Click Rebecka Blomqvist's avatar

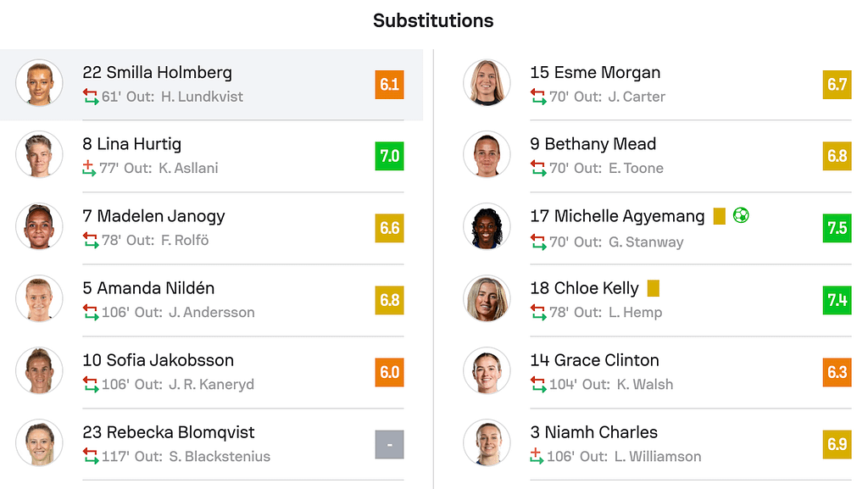pyautogui.click(x=39, y=443)
